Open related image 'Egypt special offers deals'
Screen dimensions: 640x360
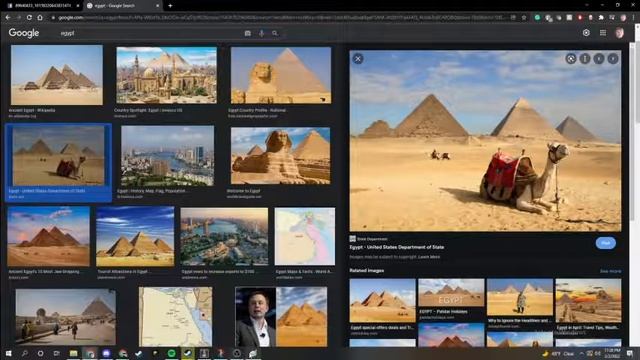[382, 301]
